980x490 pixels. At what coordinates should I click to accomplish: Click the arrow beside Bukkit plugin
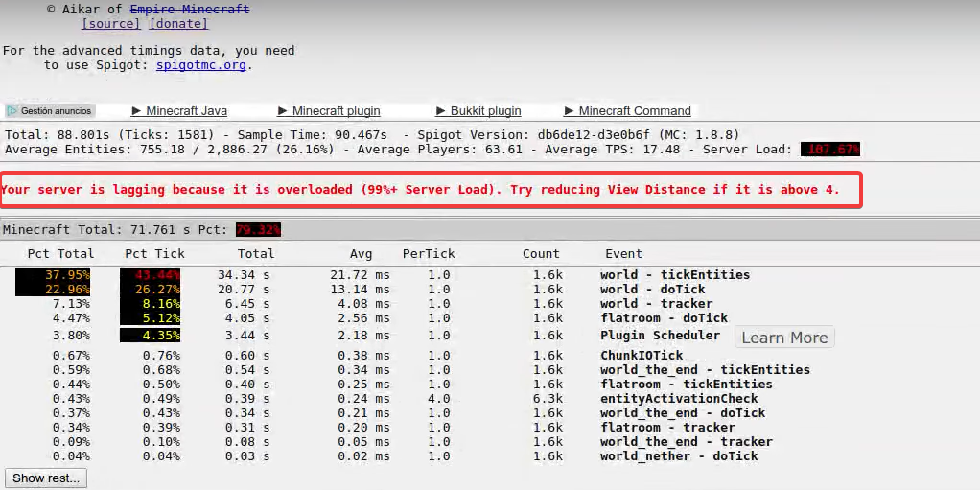[x=441, y=111]
